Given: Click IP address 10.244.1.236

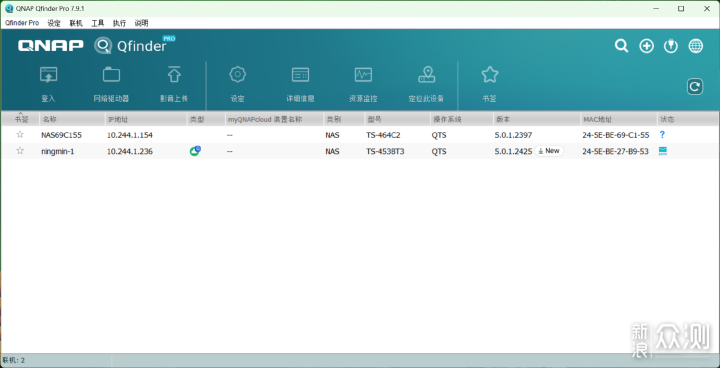Looking at the screenshot, I should point(129,151).
